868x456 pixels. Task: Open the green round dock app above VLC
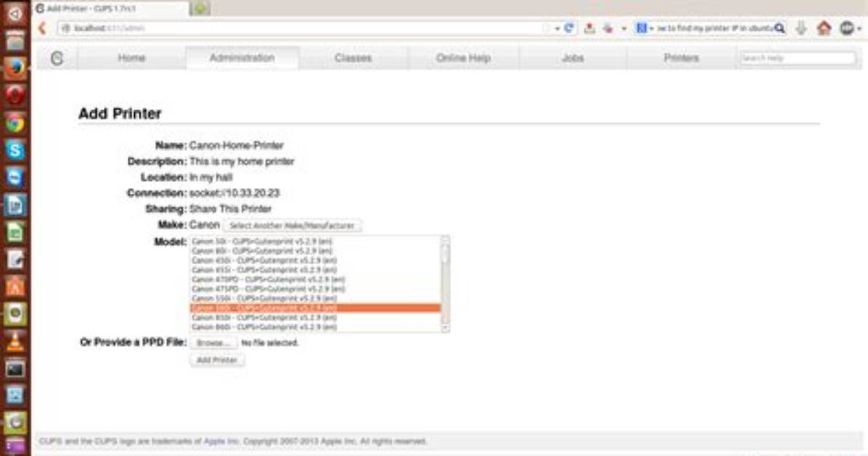click(x=15, y=314)
